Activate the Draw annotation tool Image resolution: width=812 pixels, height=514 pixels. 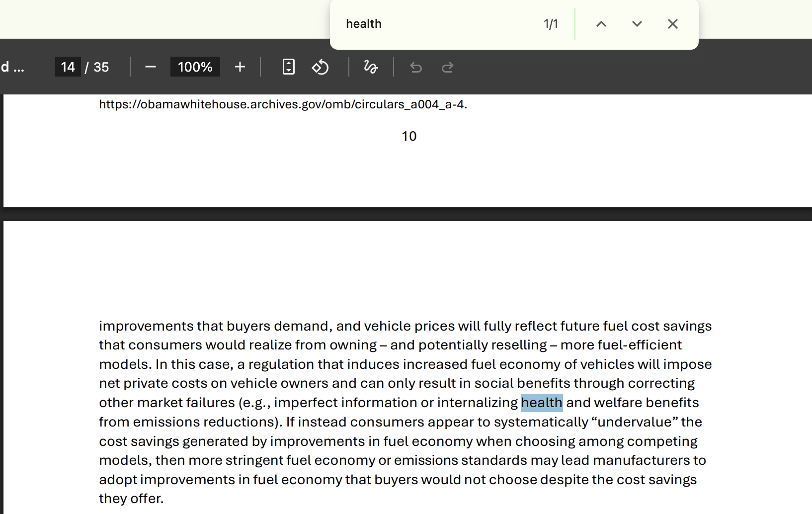pos(371,67)
